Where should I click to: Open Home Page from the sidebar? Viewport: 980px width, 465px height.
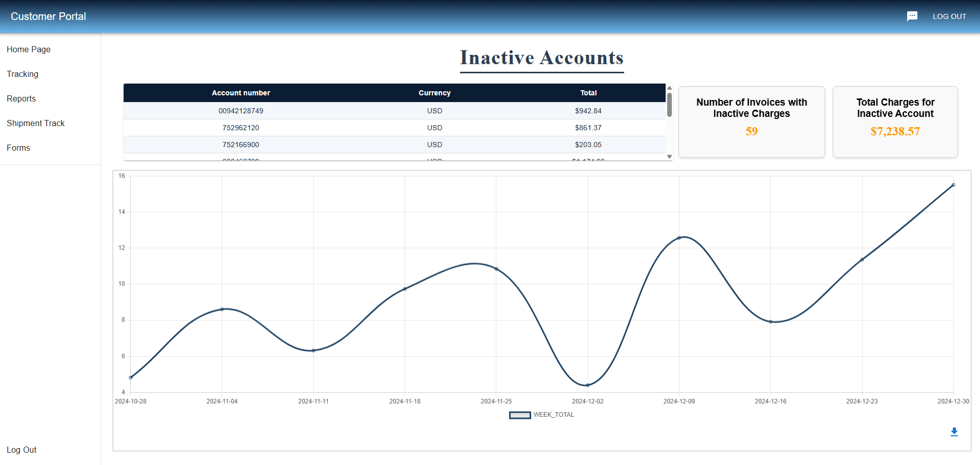click(29, 49)
